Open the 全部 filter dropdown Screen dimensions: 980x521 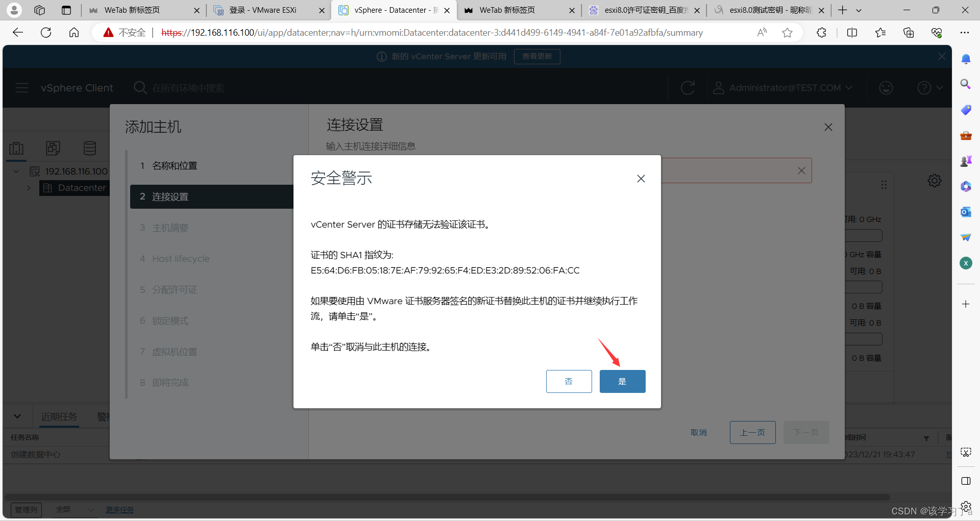point(75,510)
